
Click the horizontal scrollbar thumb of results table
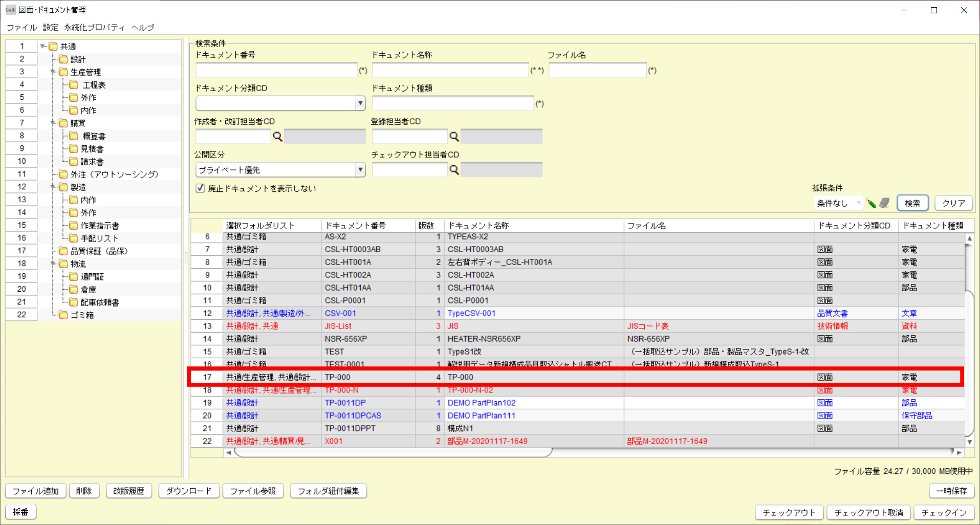click(x=393, y=452)
